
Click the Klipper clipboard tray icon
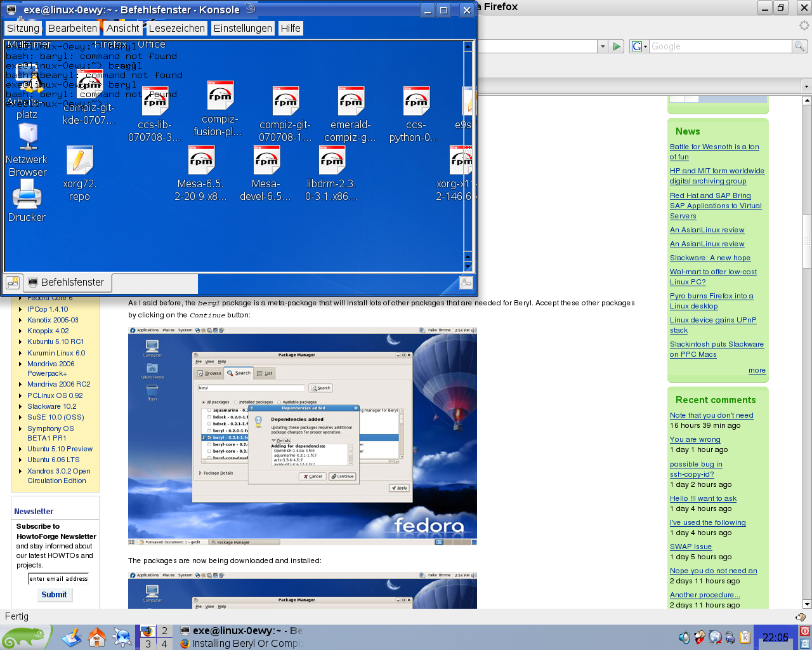tap(745, 637)
